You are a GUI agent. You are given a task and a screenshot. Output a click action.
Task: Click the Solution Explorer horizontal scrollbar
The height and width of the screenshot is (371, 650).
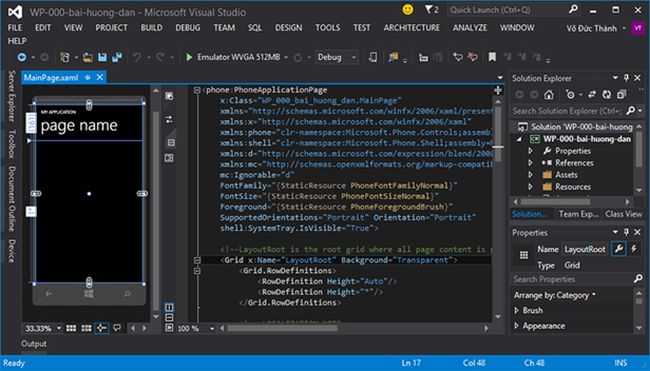click(x=571, y=202)
